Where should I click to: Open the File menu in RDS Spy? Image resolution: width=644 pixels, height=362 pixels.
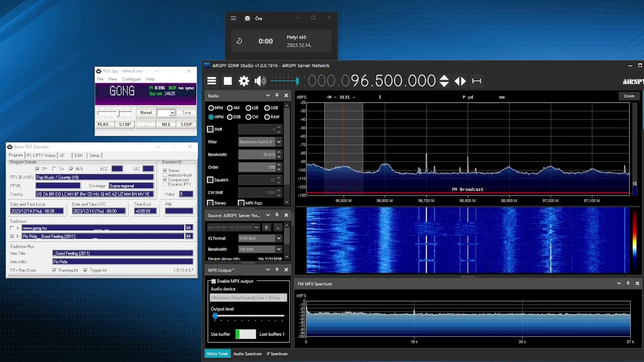pos(101,79)
